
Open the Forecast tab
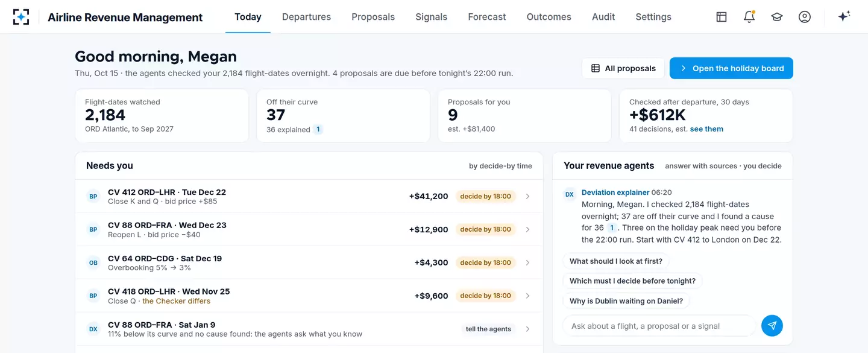487,17
